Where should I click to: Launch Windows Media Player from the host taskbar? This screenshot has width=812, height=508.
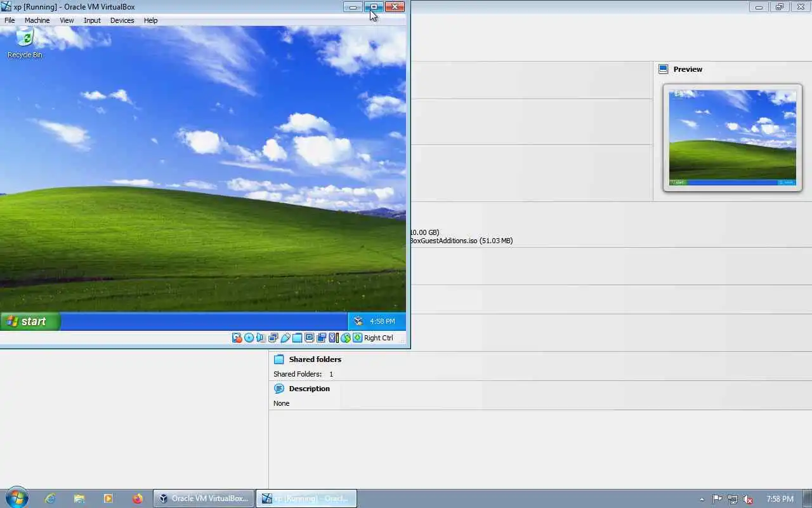tap(108, 498)
